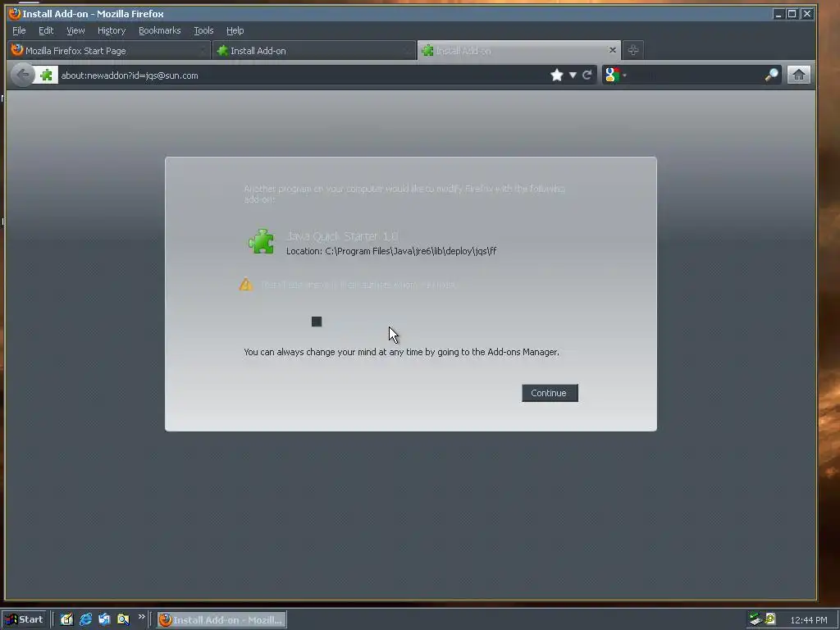
Task: Launch the third quick launch icon
Action: tap(104, 620)
